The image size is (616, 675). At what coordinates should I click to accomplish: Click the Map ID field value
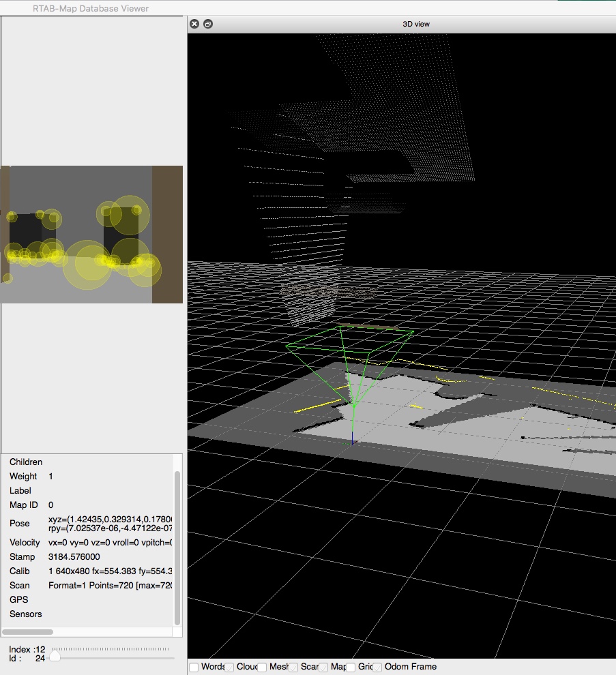51,505
